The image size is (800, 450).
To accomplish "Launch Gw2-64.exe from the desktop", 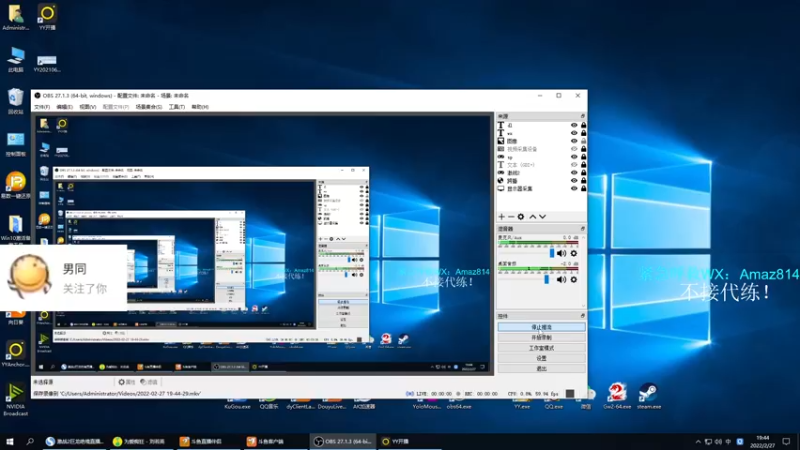I will [617, 396].
